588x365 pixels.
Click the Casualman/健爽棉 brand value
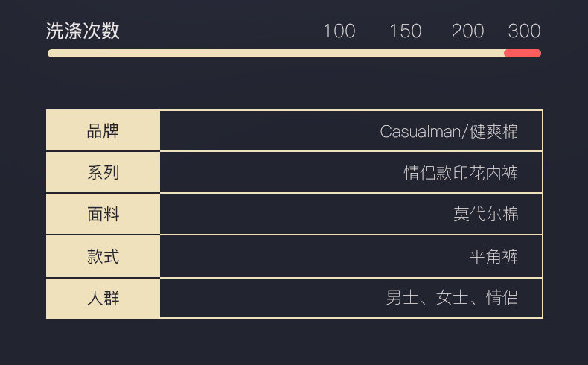[449, 132]
